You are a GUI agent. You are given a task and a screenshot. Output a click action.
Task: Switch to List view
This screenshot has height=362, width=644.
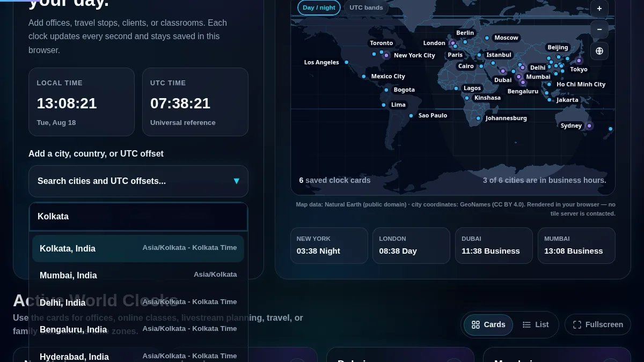(536, 324)
